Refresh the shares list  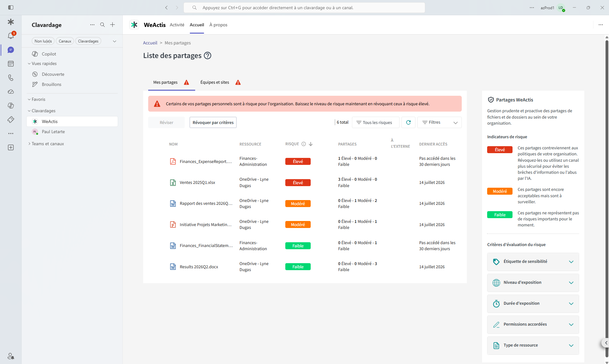(x=408, y=122)
